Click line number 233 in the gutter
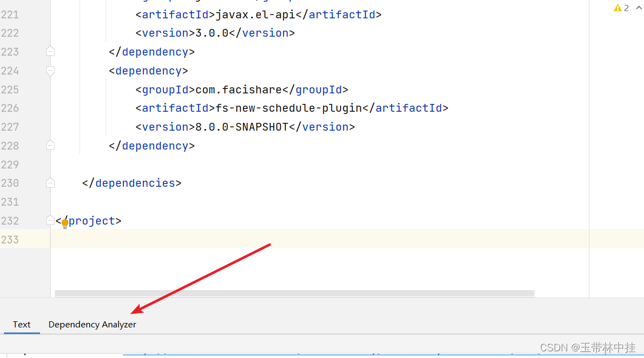 10,240
